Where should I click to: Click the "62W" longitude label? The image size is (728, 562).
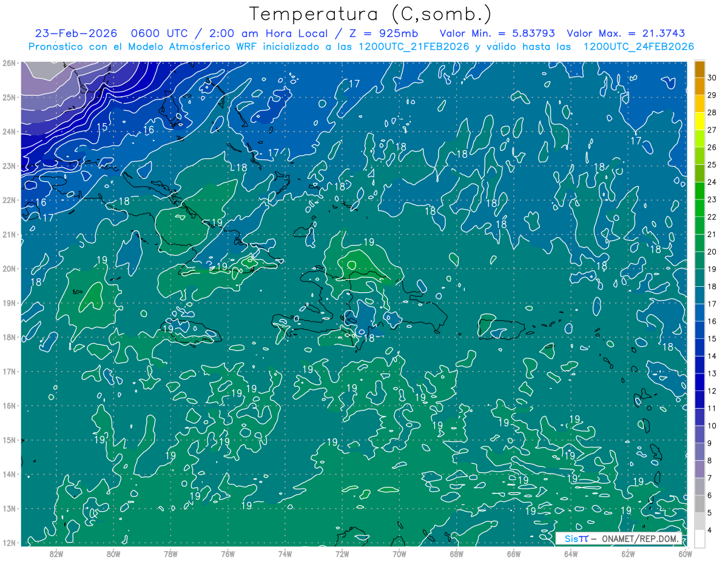pyautogui.click(x=628, y=554)
